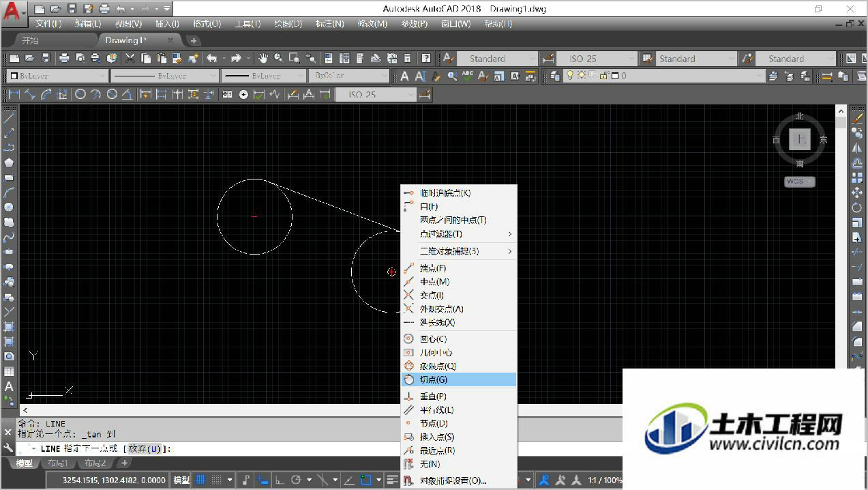
Task: Click the Mirror tool in right toolbar
Action: 857,148
